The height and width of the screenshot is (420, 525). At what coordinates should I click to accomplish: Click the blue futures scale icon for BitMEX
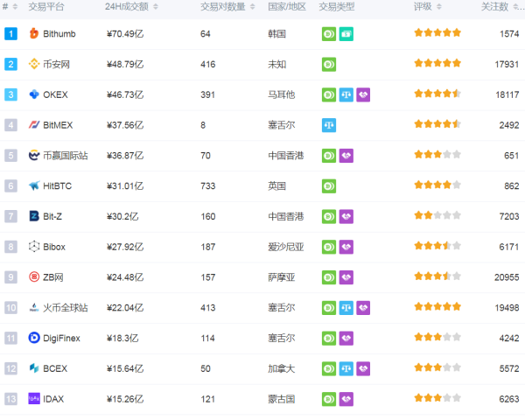(329, 125)
